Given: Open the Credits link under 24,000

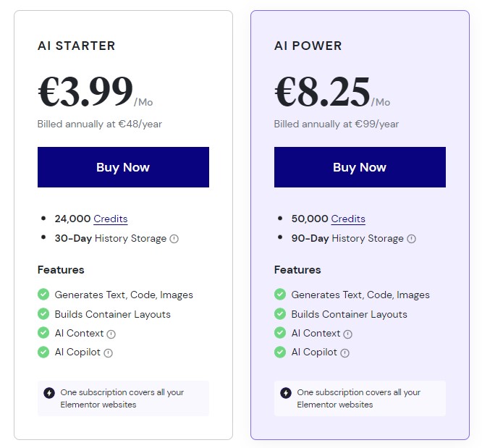Looking at the screenshot, I should [110, 219].
